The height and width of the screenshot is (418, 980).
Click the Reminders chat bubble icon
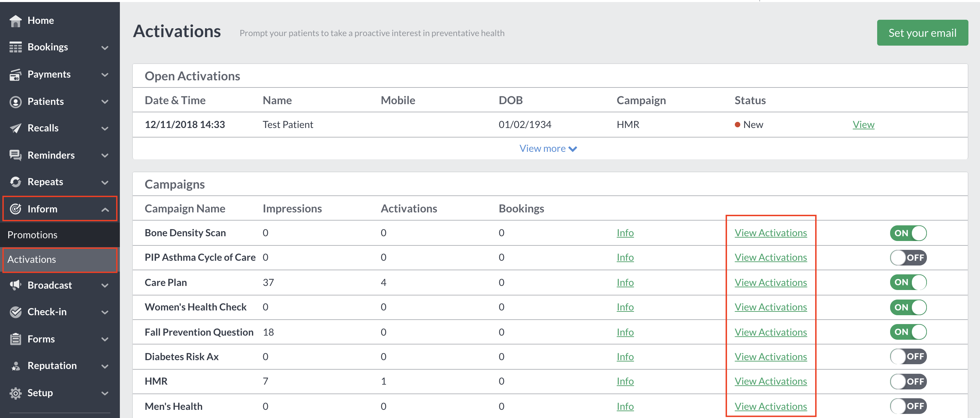coord(16,155)
